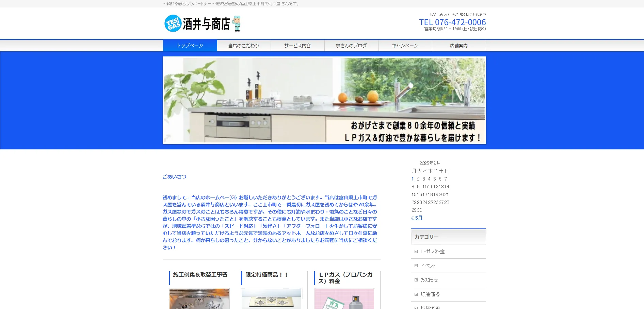
Task: Go to previous month «5月 link
Action: (417, 218)
